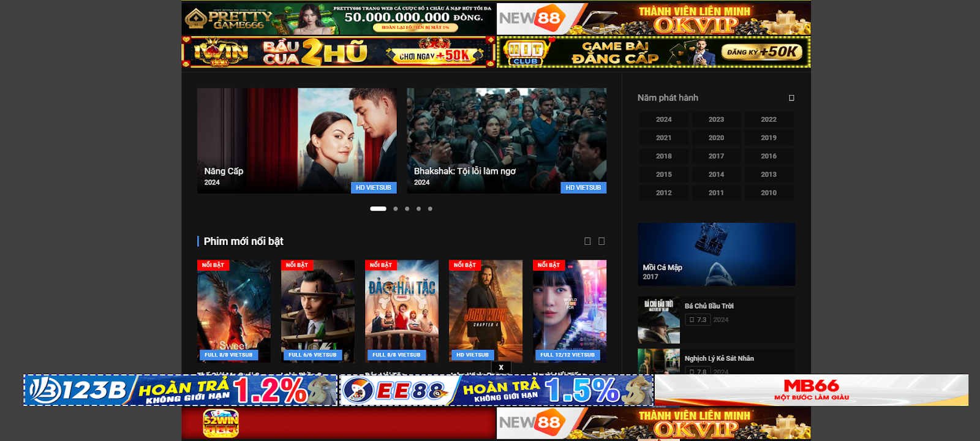
Task: Open the Nâng Cấp 2024 slide
Action: tap(296, 141)
